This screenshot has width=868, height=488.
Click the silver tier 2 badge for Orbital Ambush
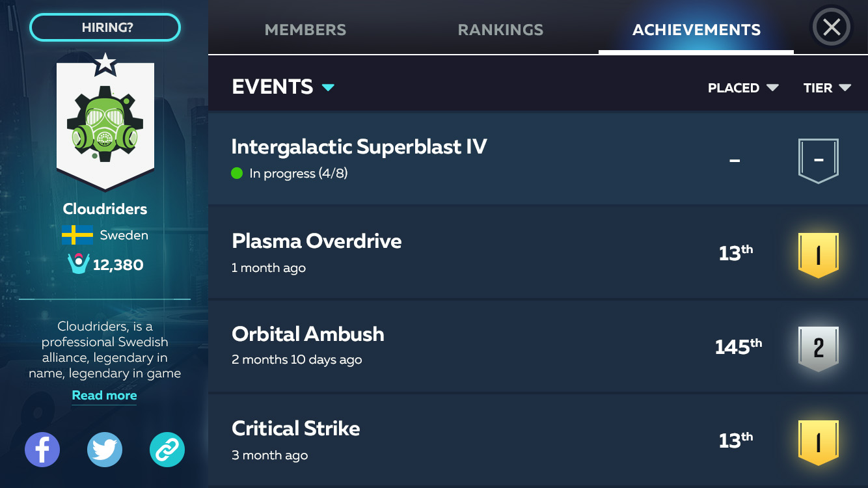click(818, 348)
